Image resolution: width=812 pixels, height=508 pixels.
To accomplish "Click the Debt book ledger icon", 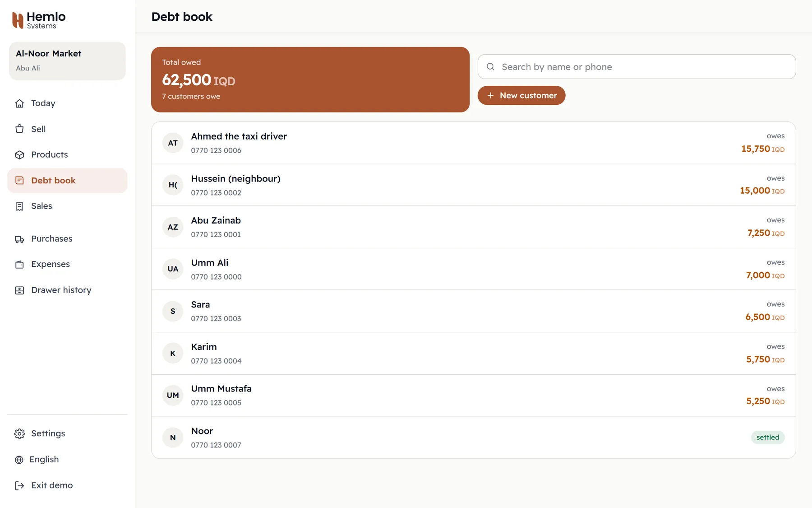I will (19, 181).
